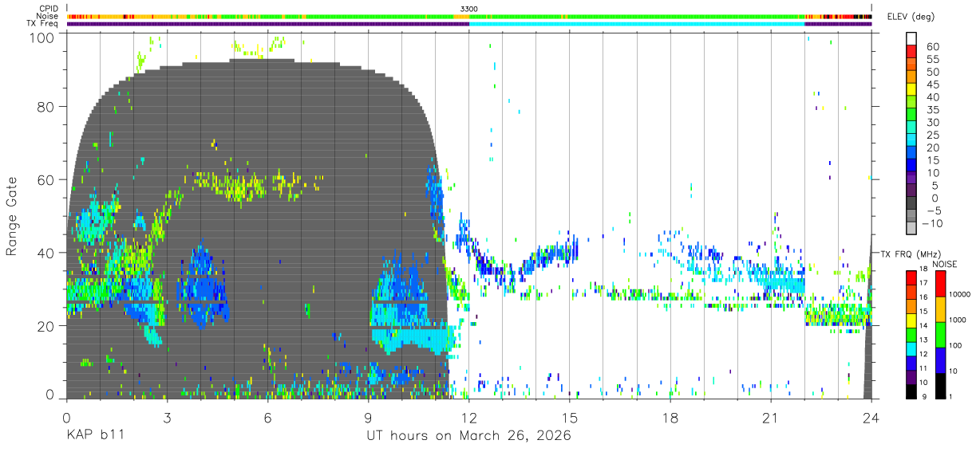Click the orange segment of the NOISE color bar
980x452 pixels.
tap(939, 309)
